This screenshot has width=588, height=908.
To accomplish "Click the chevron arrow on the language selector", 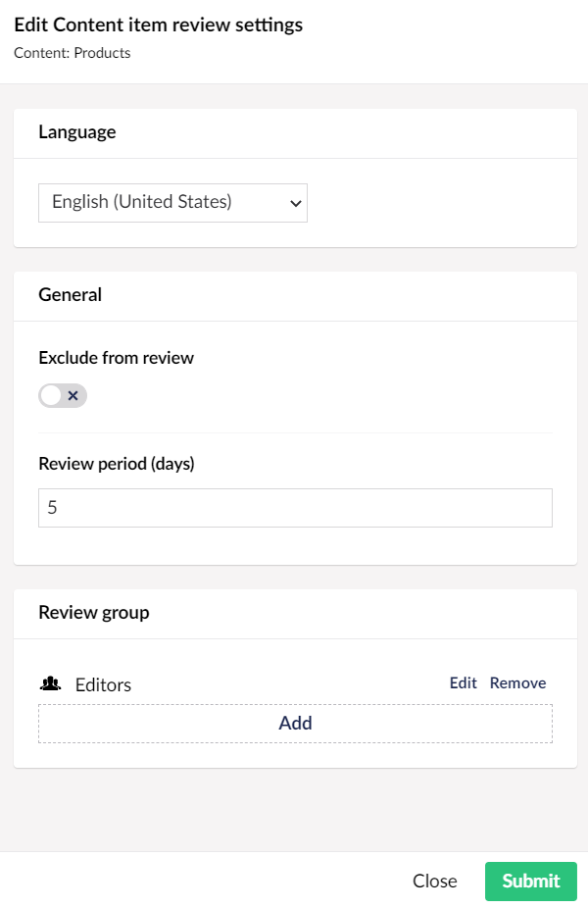I will click(x=296, y=203).
